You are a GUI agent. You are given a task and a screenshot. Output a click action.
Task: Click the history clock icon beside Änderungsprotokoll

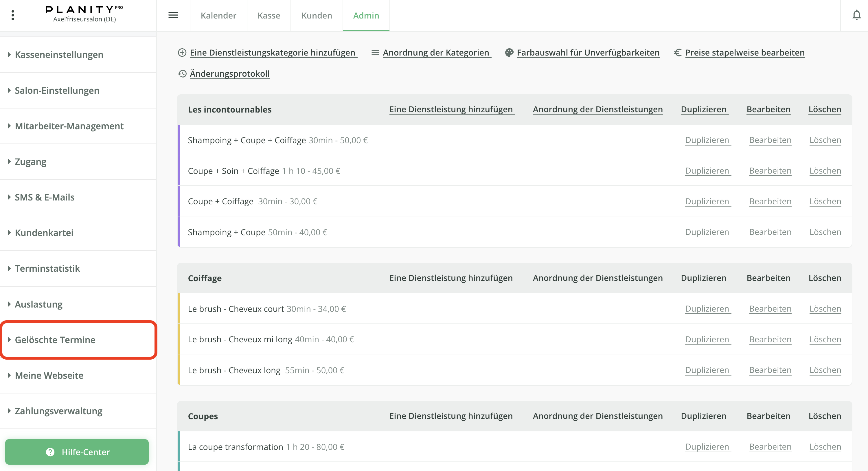tap(182, 73)
